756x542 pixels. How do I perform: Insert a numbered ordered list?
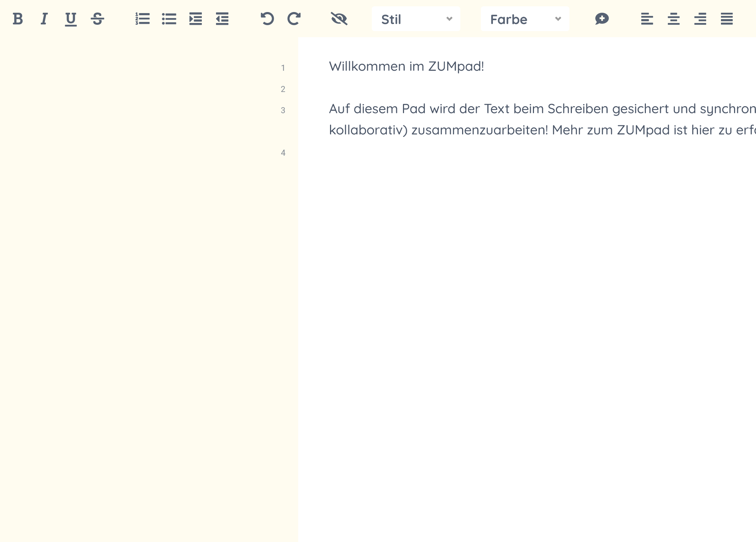pyautogui.click(x=142, y=19)
